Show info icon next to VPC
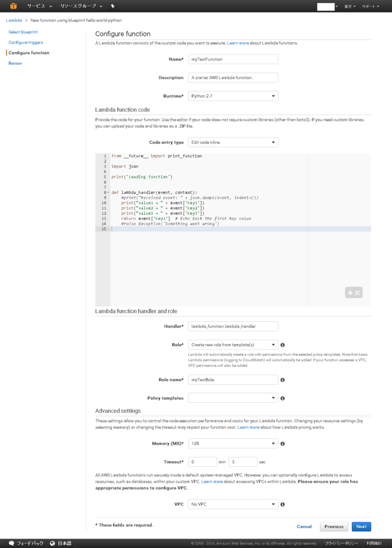Image resolution: width=392 pixels, height=548 pixels. 282,504
